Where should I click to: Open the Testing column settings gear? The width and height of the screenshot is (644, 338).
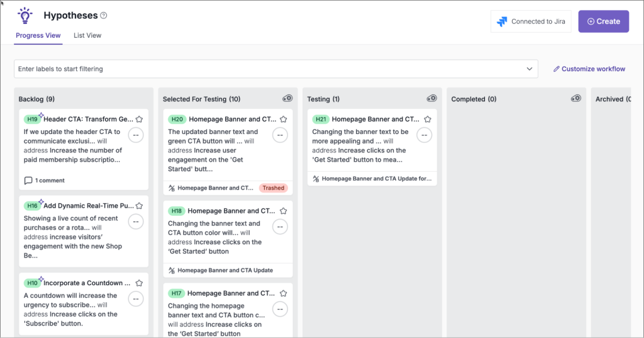431,98
